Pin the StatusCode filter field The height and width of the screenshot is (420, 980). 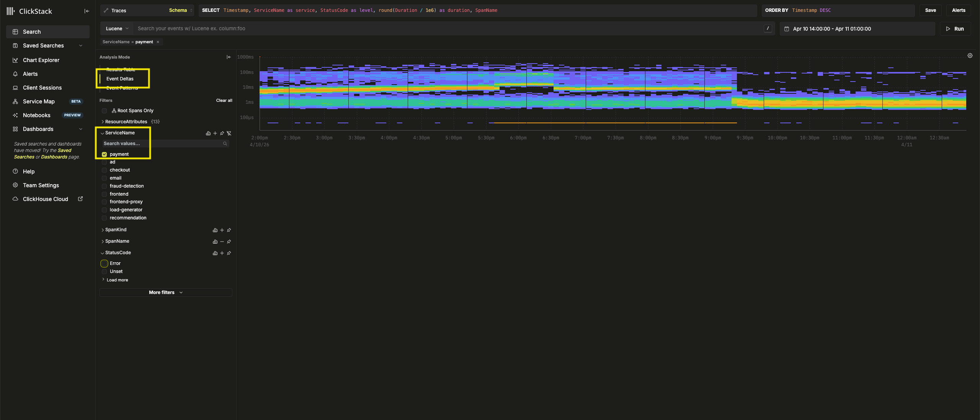[229, 253]
